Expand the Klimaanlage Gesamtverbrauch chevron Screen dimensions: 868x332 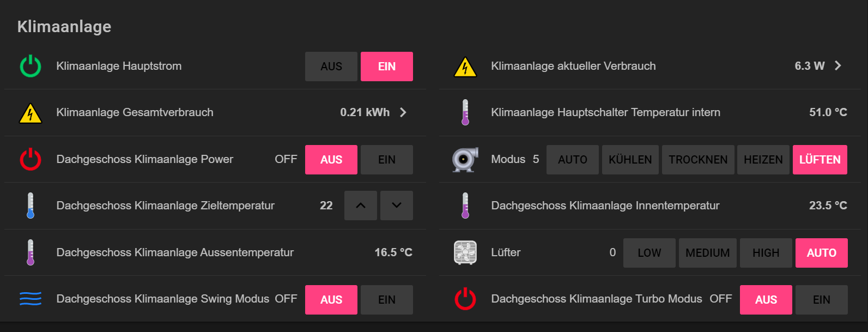click(403, 112)
